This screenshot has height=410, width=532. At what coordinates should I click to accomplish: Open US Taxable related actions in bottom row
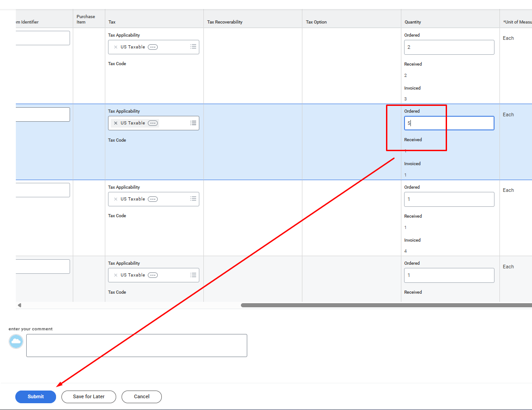tap(153, 275)
